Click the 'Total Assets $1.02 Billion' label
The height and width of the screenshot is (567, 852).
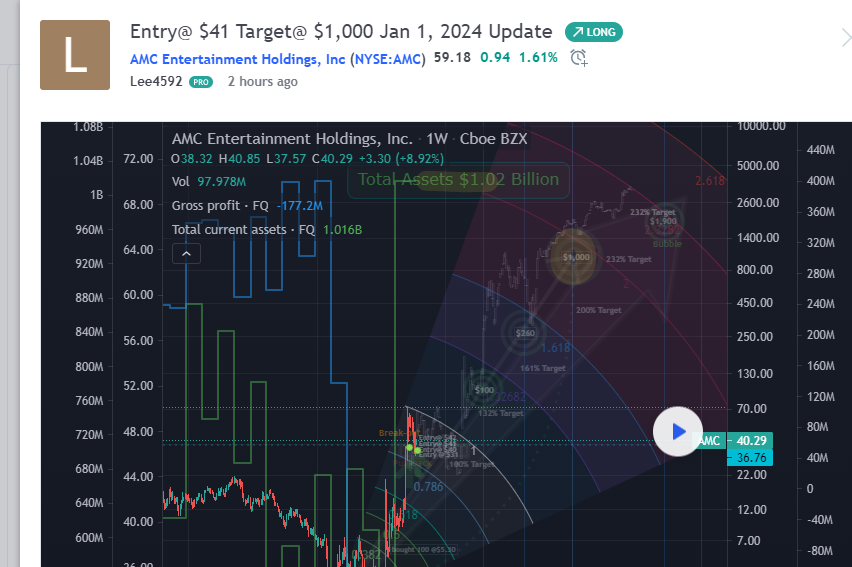point(458,180)
